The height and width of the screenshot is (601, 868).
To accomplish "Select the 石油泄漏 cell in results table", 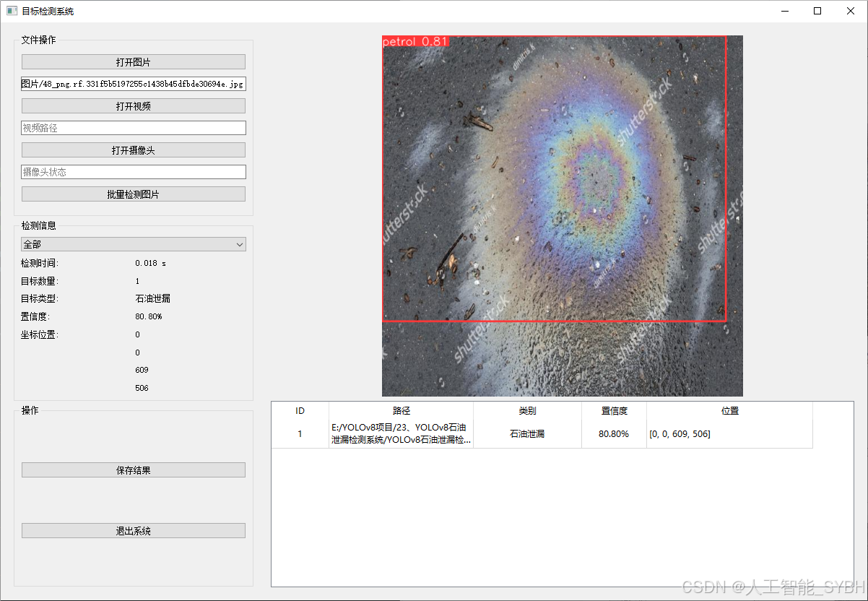I will point(528,433).
